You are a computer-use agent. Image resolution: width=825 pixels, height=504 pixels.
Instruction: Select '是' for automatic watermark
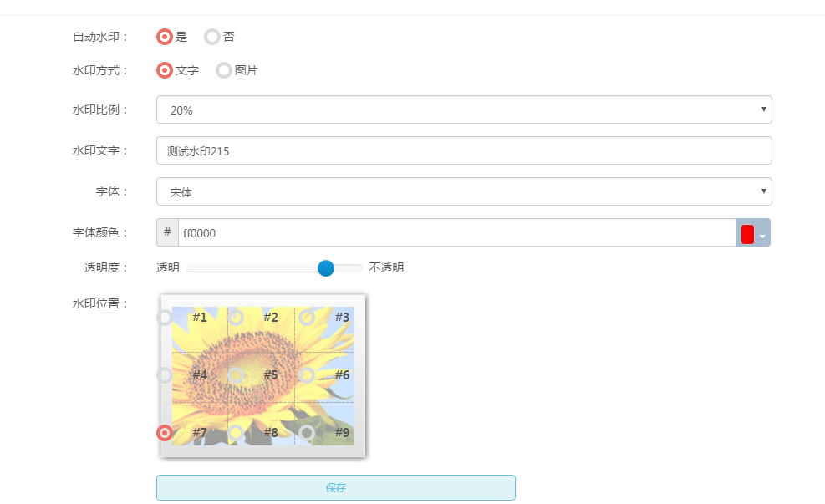(x=165, y=37)
